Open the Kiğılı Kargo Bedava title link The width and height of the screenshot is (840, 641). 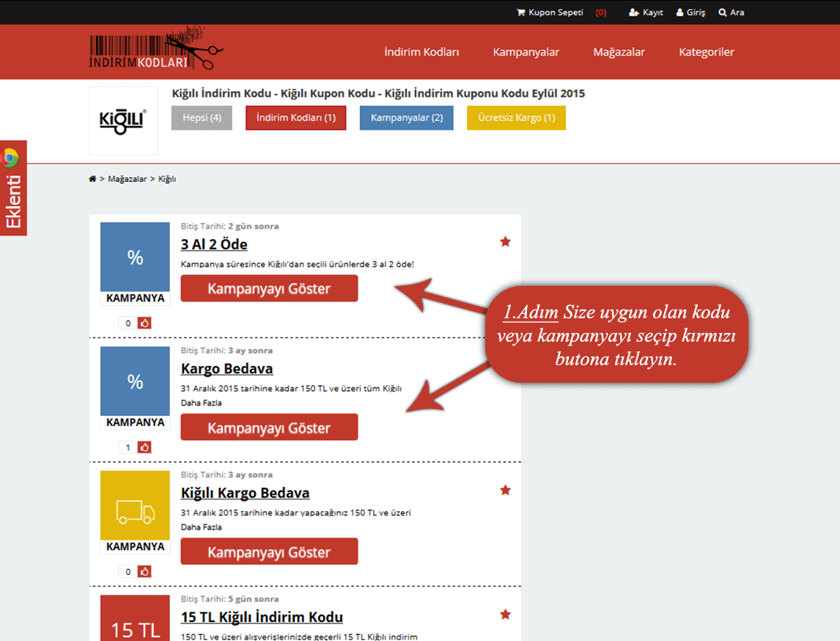click(245, 493)
